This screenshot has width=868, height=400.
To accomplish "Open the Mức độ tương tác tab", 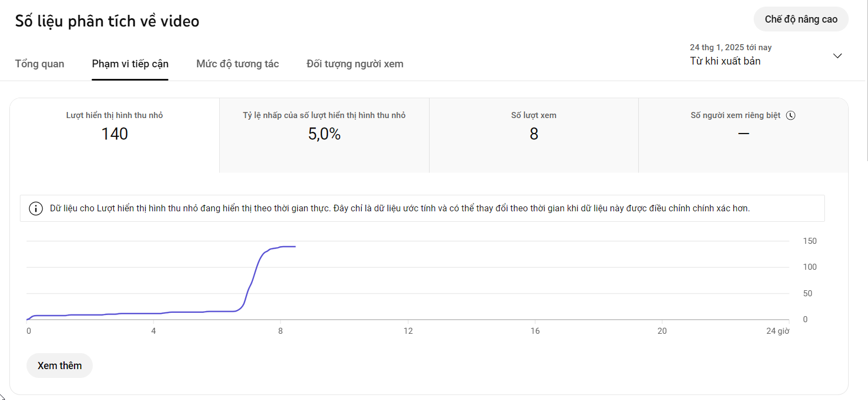I will (237, 64).
